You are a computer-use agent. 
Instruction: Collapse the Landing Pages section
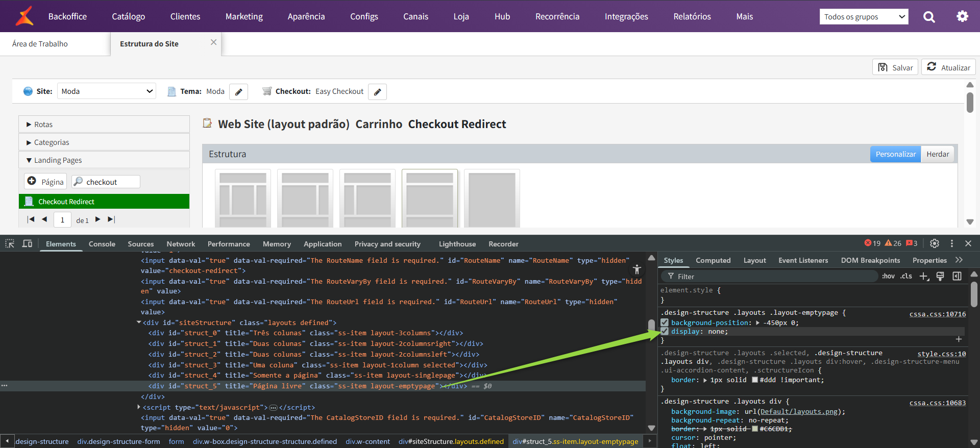(104, 160)
